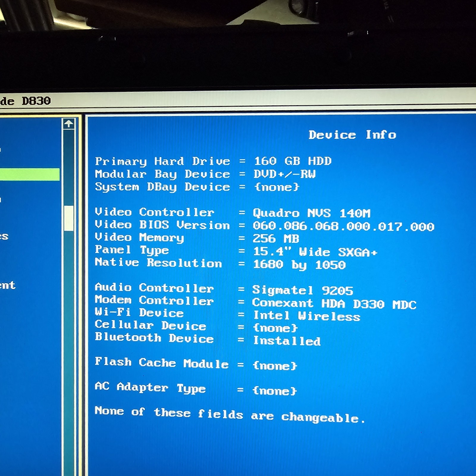Click 'System DBay Device' label

[x=162, y=187]
